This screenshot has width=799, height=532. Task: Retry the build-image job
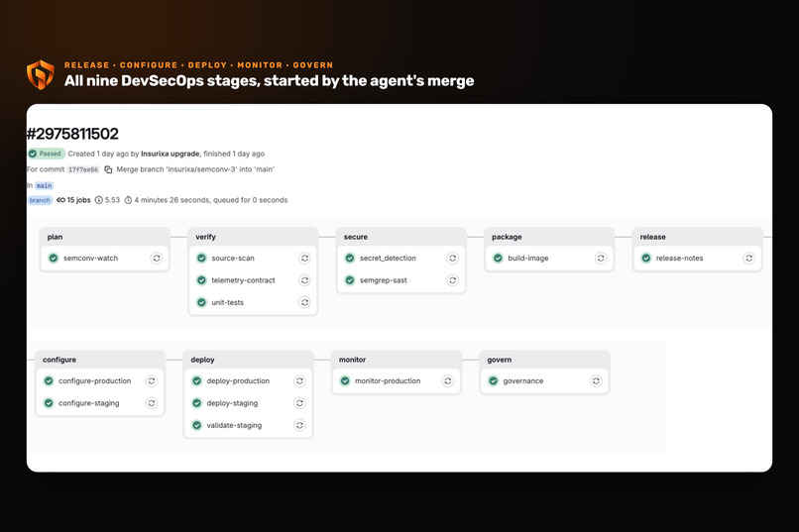601,259
